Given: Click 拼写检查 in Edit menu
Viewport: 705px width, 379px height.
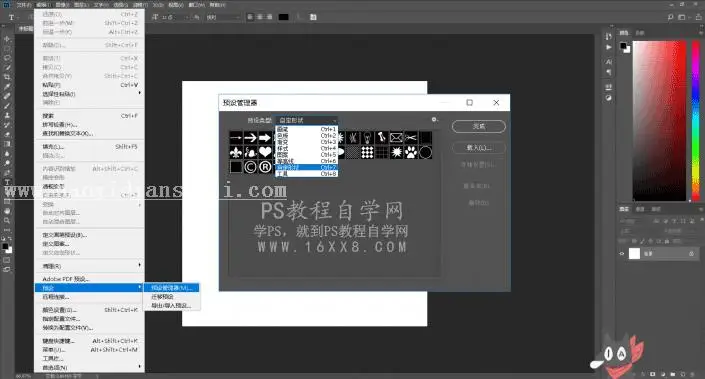Looking at the screenshot, I should 89,125.
